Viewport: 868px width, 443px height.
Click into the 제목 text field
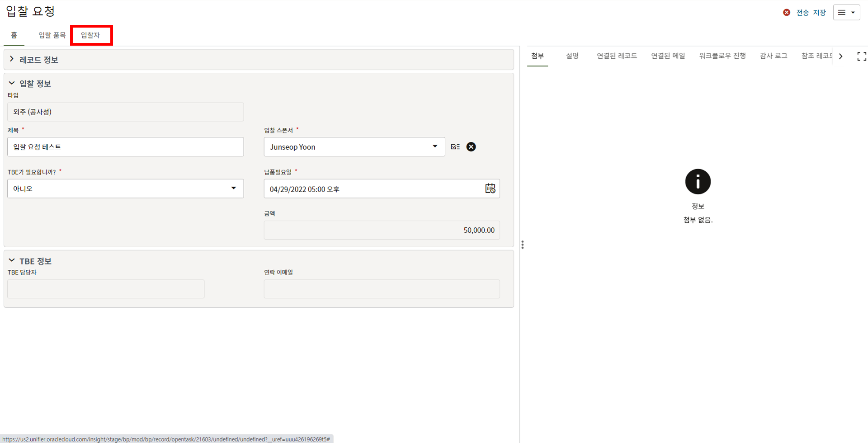[125, 147]
